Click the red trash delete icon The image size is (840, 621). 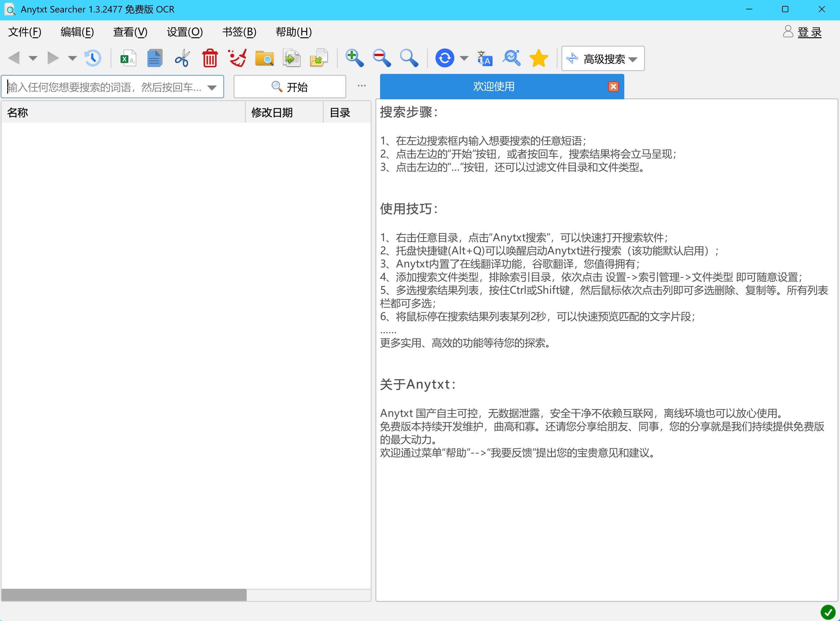click(x=210, y=58)
